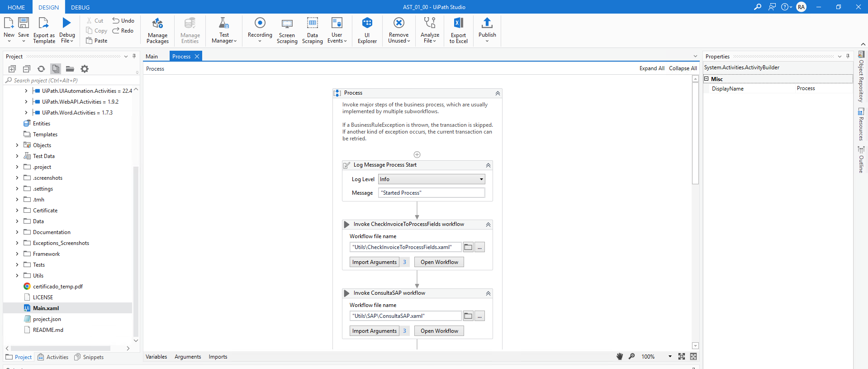Image resolution: width=868 pixels, height=369 pixels.
Task: Switch to DEBUG ribbon tab
Action: coord(81,7)
